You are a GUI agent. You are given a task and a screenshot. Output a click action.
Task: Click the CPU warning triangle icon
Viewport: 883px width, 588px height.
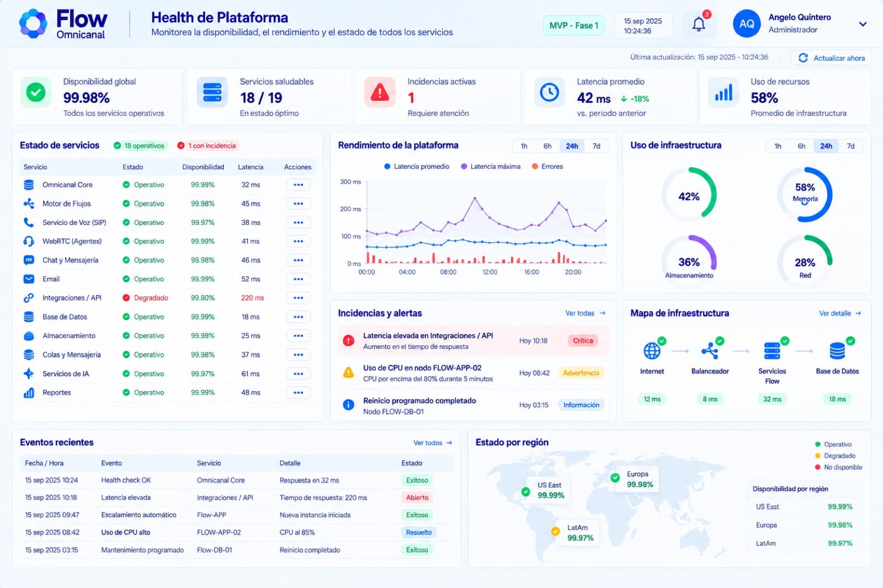[x=349, y=372]
